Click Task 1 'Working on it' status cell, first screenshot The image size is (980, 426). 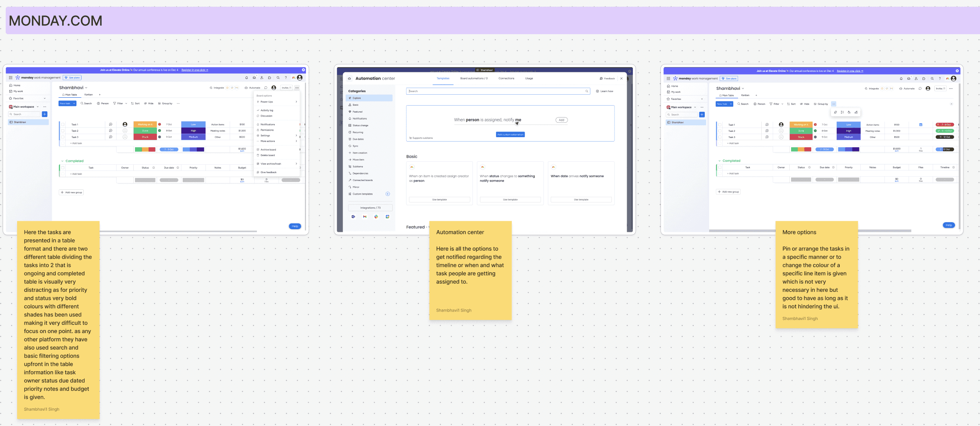[x=145, y=124]
